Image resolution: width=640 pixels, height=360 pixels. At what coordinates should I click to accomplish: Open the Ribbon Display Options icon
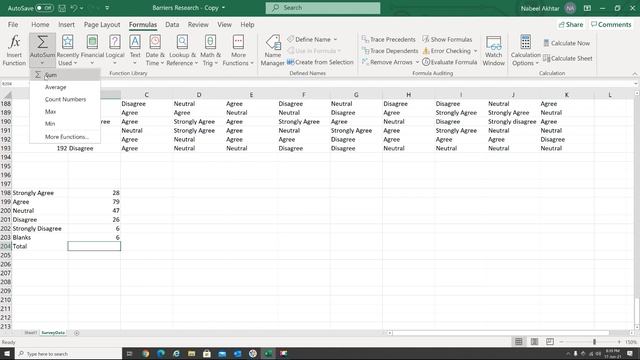pos(587,8)
